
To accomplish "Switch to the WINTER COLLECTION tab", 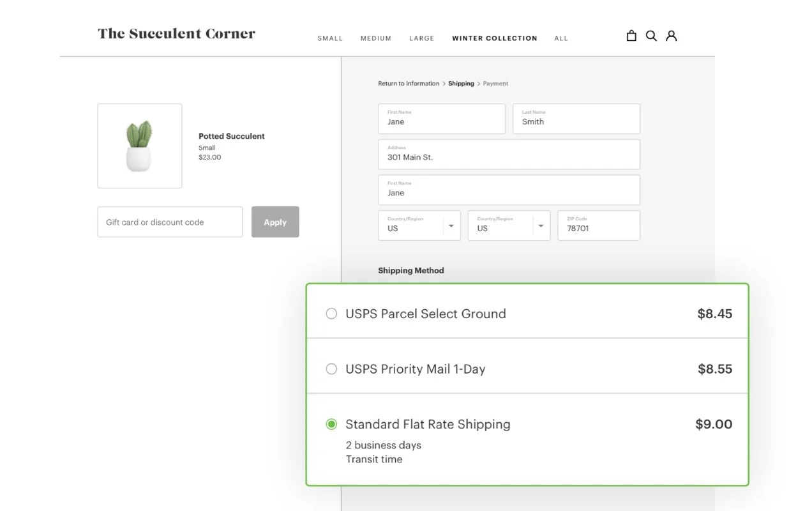I will pyautogui.click(x=494, y=38).
